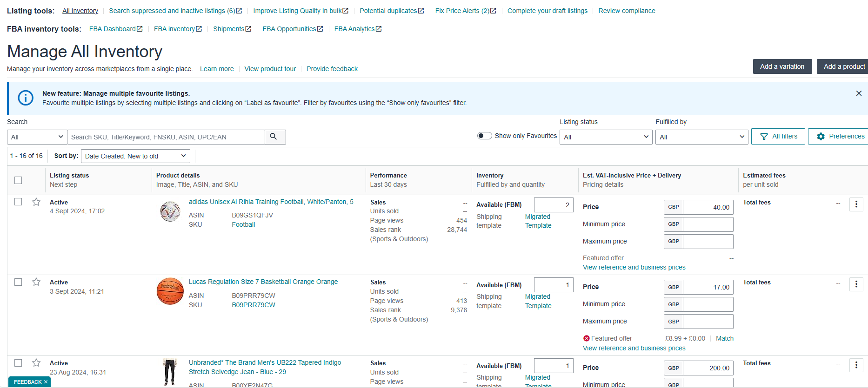Open All filters funnel button
This screenshot has height=388, width=868.
click(778, 137)
